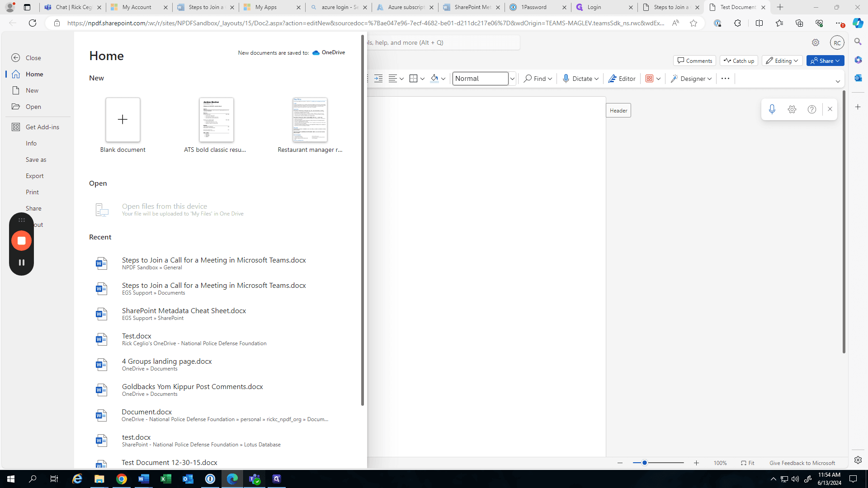Pause the screen recording

point(21,263)
